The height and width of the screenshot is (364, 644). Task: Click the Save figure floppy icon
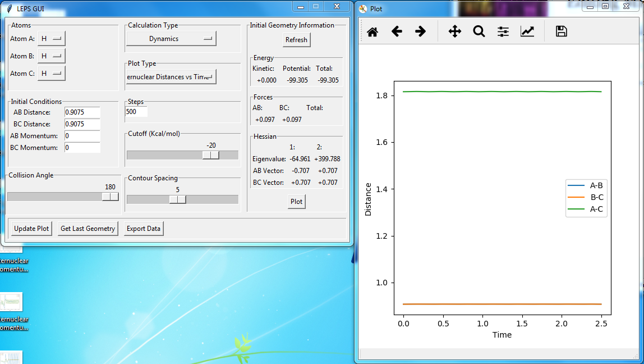[561, 32]
